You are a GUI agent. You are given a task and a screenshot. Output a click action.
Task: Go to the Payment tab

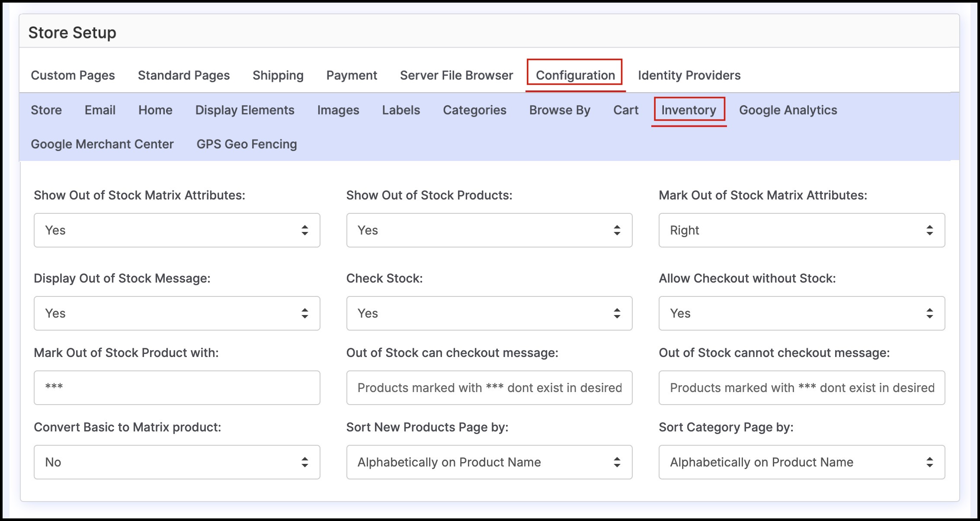[x=352, y=75]
